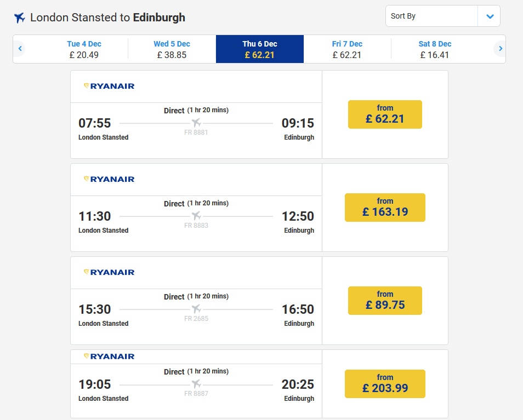Pick the from £ 203.99 fare
Viewport: 523px width, 420px height.
tap(385, 384)
